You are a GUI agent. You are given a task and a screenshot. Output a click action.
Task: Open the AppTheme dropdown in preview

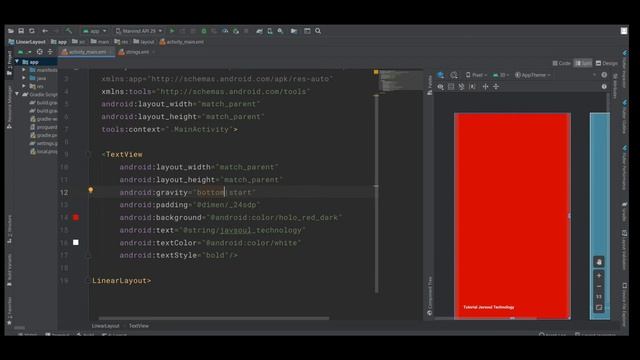[533, 75]
